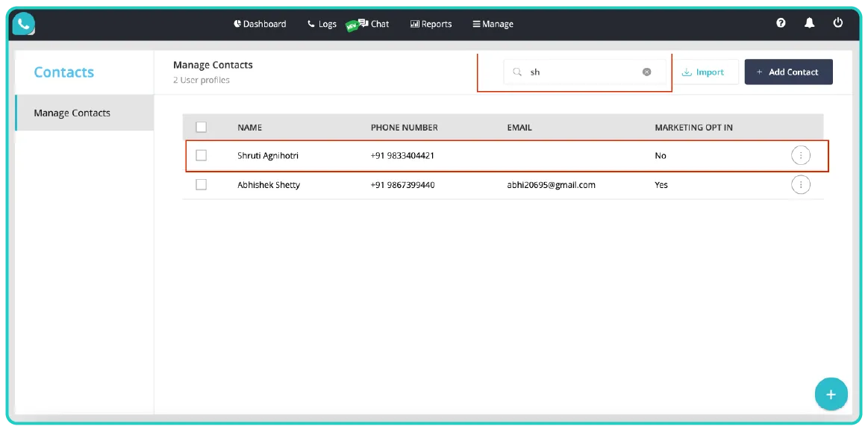Image resolution: width=868 pixels, height=435 pixels.
Task: Check the Abhishek Shetty row checkbox
Action: [x=202, y=185]
